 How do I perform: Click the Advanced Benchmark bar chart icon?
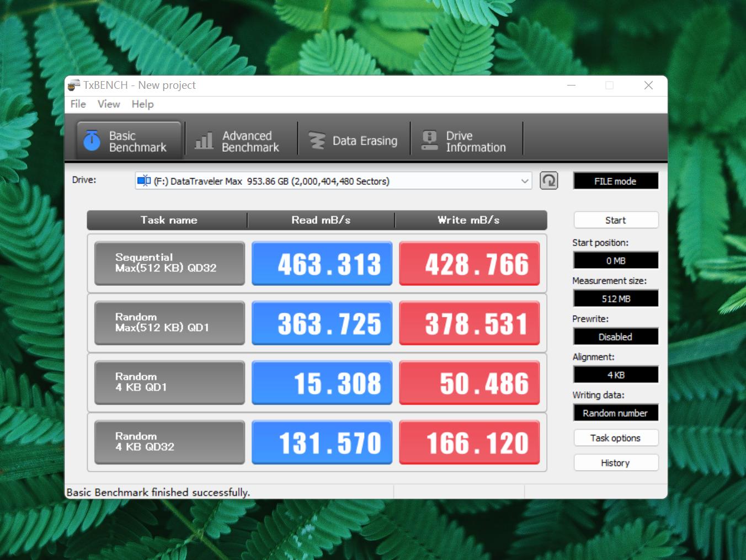[204, 141]
